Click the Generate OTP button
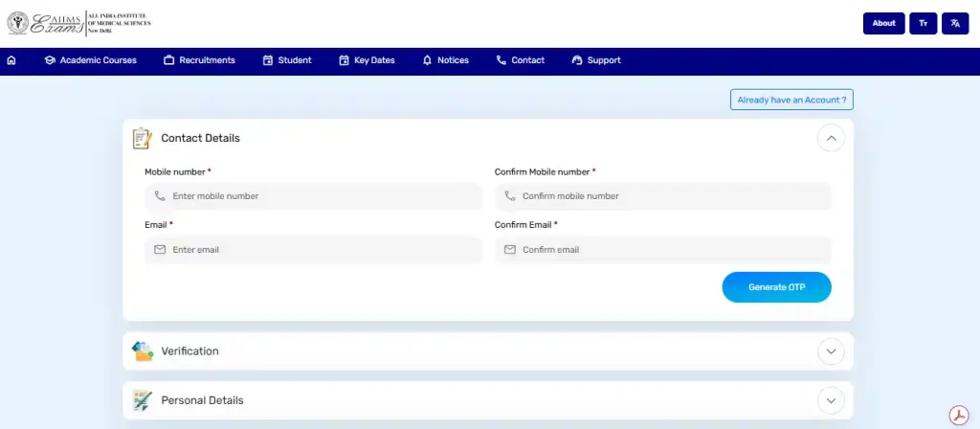The image size is (980, 429). (777, 287)
